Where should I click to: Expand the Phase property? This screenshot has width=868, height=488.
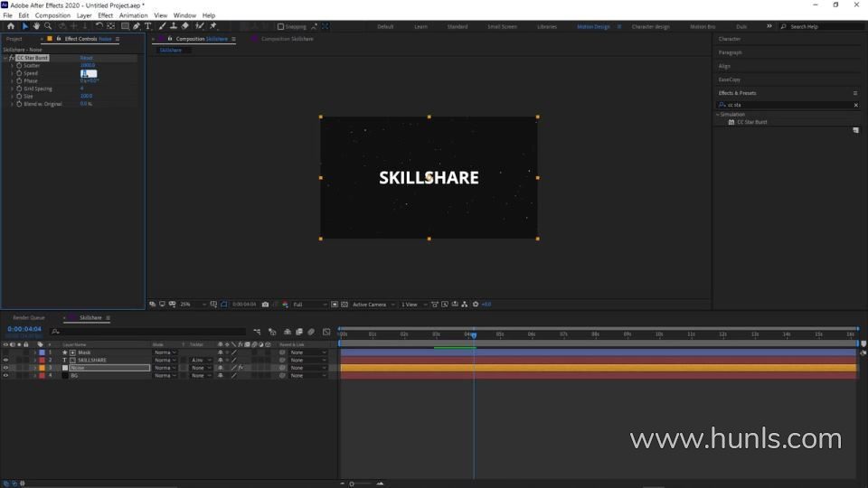[12, 80]
